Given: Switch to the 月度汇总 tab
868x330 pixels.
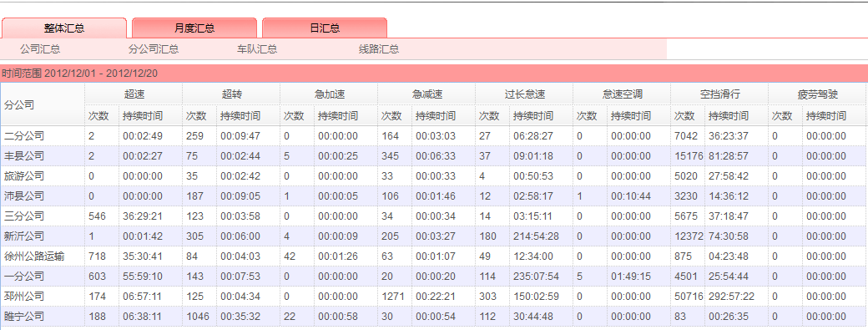Looking at the screenshot, I should [194, 28].
